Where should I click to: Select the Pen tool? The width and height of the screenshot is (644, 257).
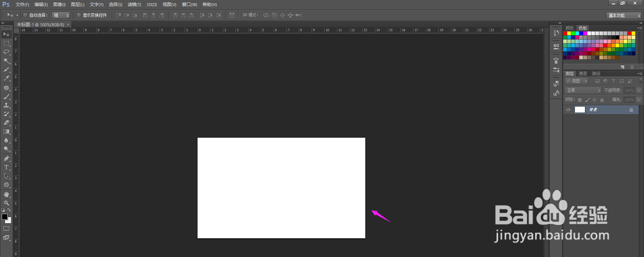click(x=6, y=158)
